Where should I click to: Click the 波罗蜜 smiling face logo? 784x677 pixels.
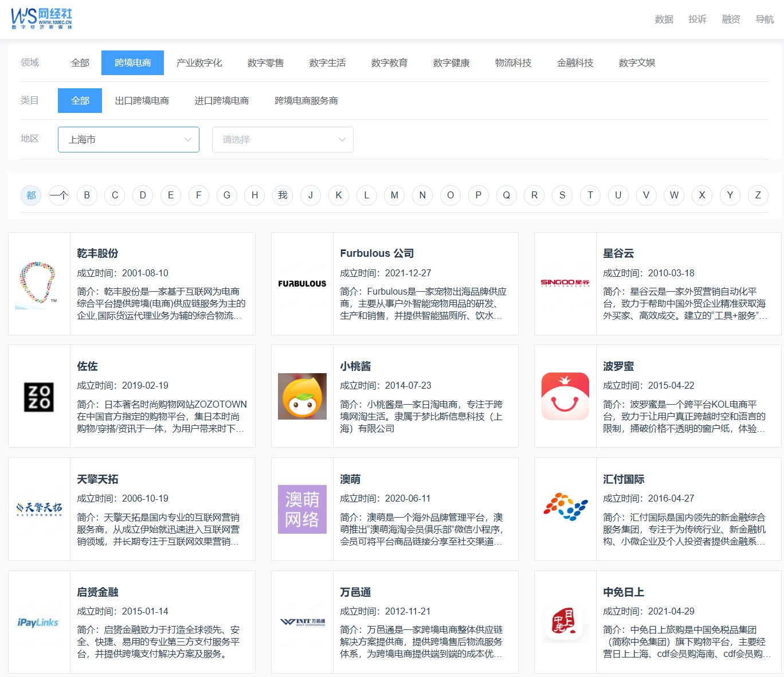tap(565, 396)
